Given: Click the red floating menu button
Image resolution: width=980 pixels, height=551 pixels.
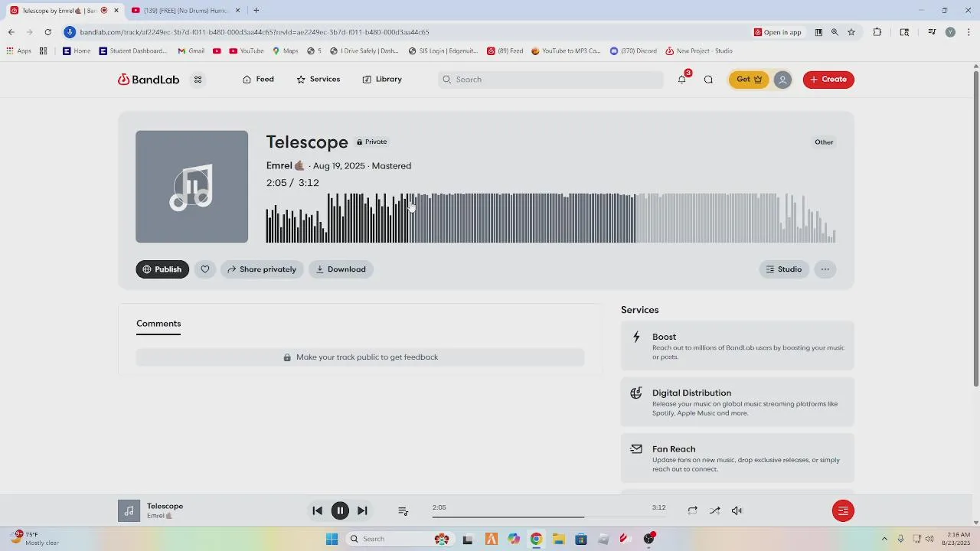Looking at the screenshot, I should (x=843, y=510).
